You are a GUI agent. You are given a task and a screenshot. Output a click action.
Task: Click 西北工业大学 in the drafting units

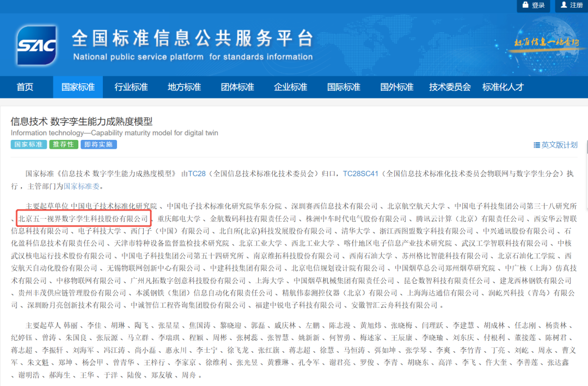click(313, 243)
